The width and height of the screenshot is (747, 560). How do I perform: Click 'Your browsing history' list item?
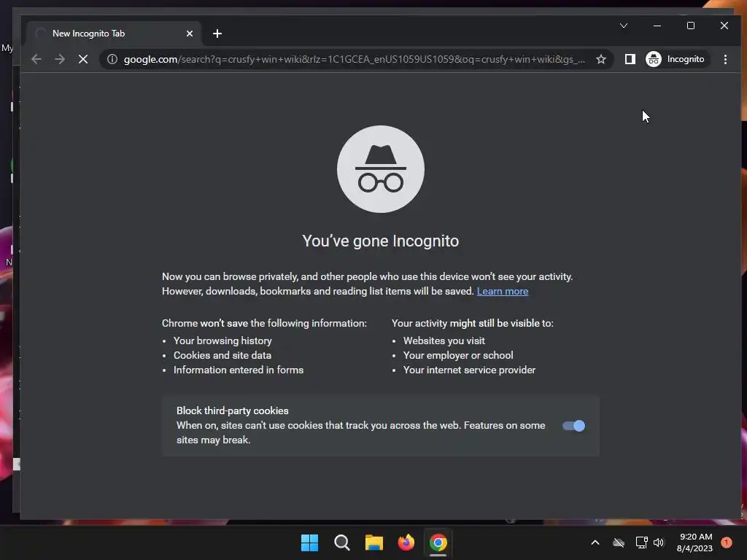222,341
